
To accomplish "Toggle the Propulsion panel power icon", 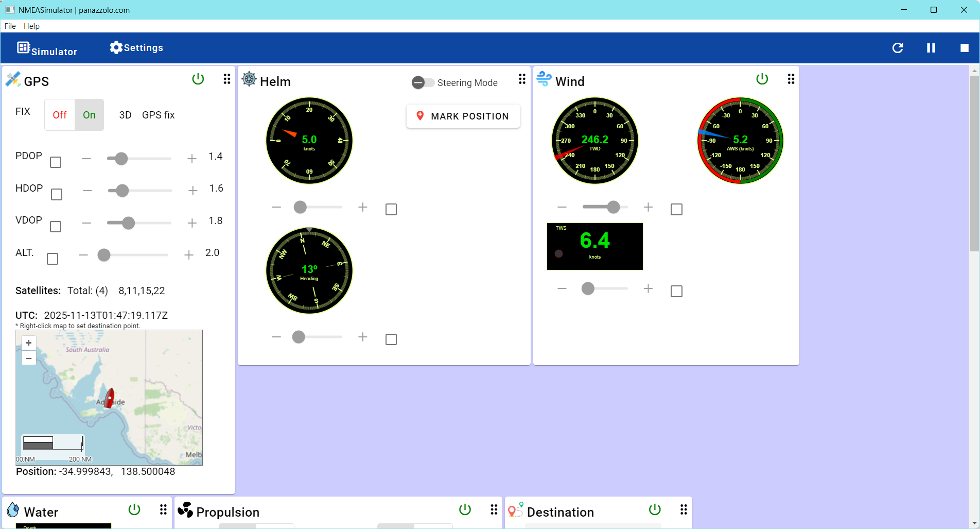I will point(465,510).
